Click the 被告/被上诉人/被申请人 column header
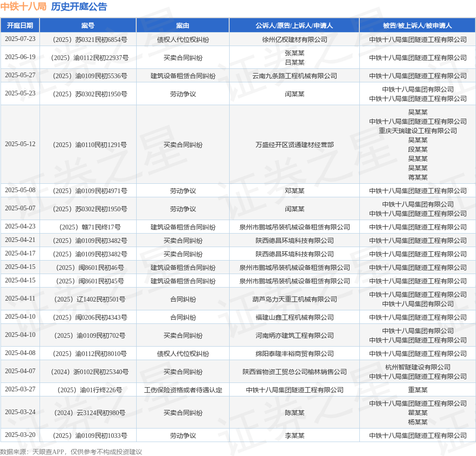The height and width of the screenshot is (456, 476). (417, 26)
